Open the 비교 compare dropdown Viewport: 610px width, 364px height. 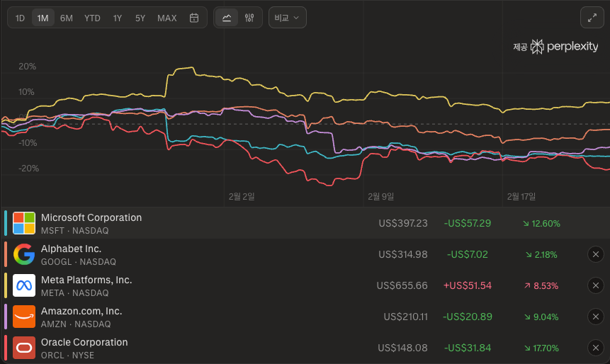pos(287,18)
